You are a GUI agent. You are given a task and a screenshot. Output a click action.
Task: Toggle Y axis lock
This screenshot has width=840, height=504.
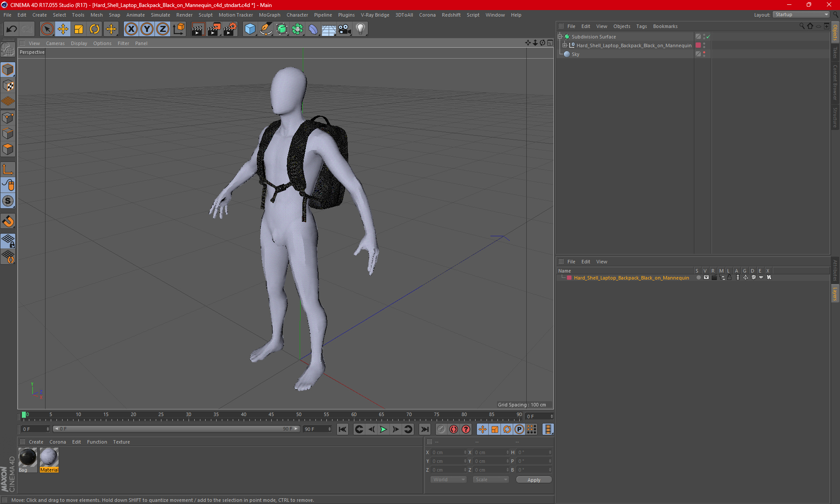tap(147, 29)
